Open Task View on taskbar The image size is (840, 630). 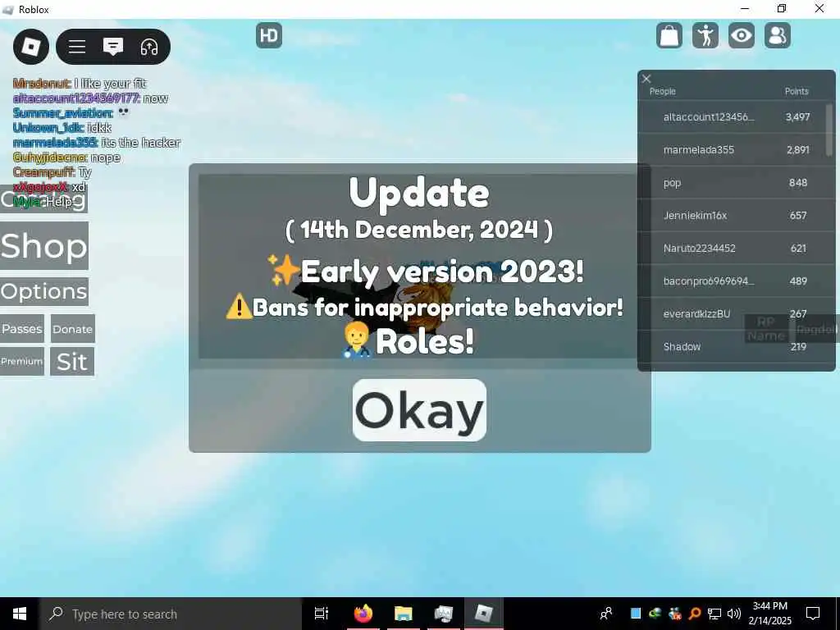click(x=322, y=614)
